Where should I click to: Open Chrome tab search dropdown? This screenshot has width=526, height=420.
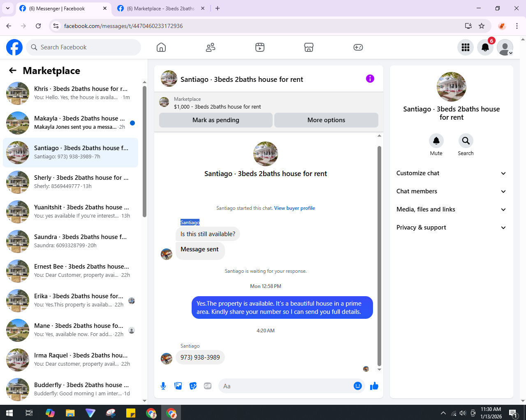[x=7, y=8]
